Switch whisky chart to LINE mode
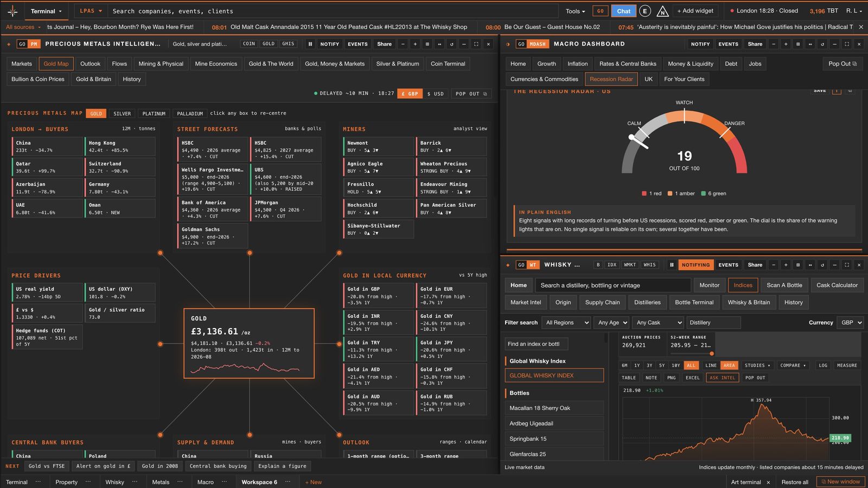Screen dimensions: 868x488 click(711, 365)
